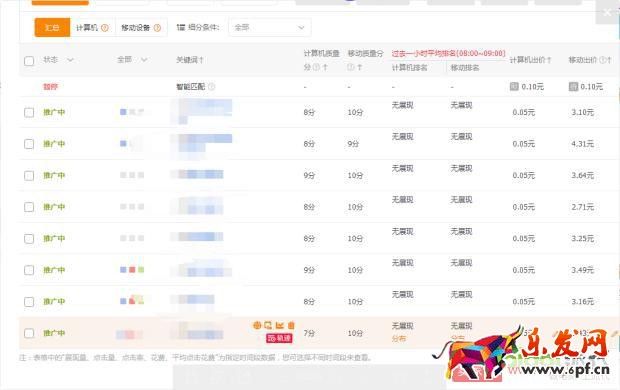Click help icon under 移动质量分 header
This screenshot has width=620, height=390.
click(x=350, y=68)
